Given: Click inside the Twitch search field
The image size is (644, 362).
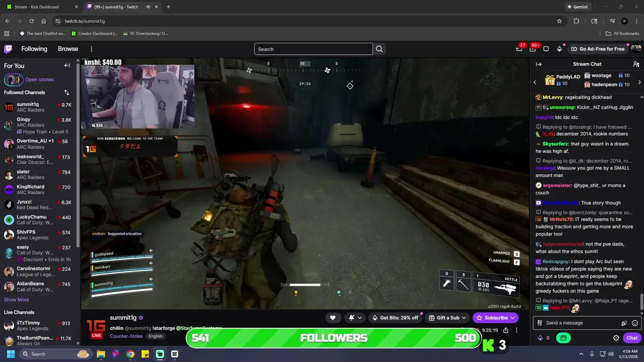Looking at the screenshot, I should pos(313,49).
